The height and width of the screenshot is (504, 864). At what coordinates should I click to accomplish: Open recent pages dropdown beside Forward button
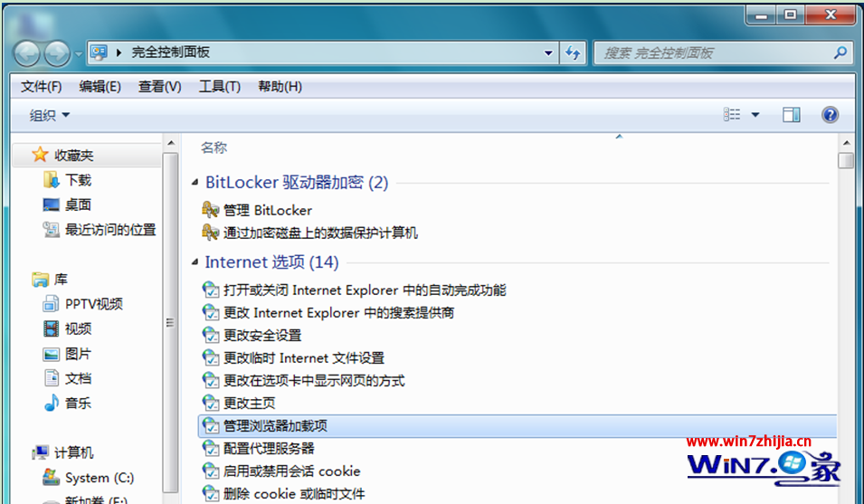(x=78, y=54)
